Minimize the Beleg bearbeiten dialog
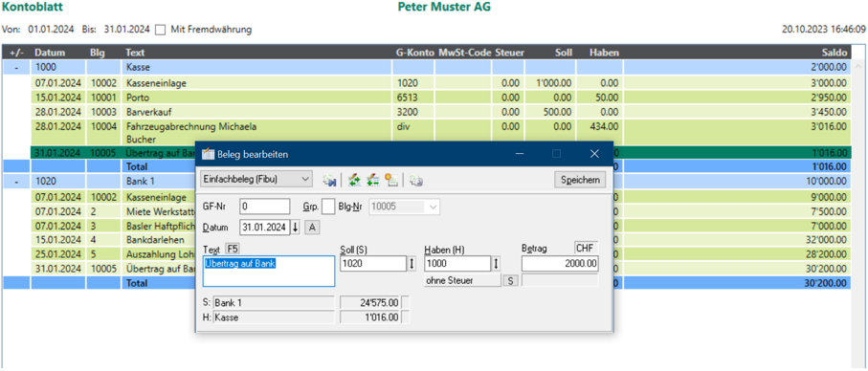868x371 pixels. [x=520, y=154]
